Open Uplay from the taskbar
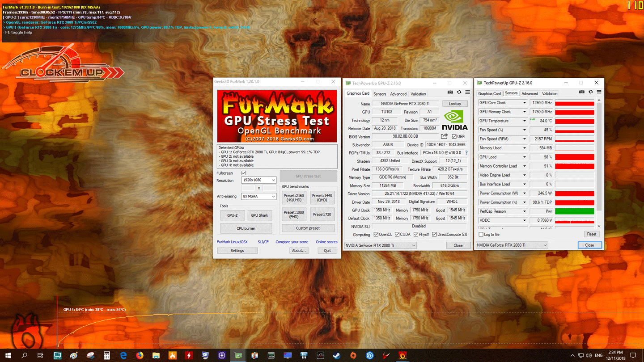The height and width of the screenshot is (362, 644). [x=370, y=355]
